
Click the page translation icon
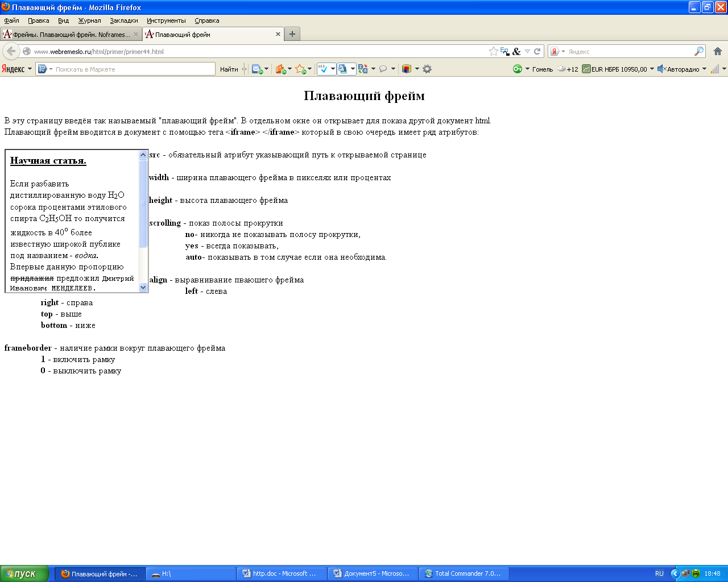tap(363, 69)
